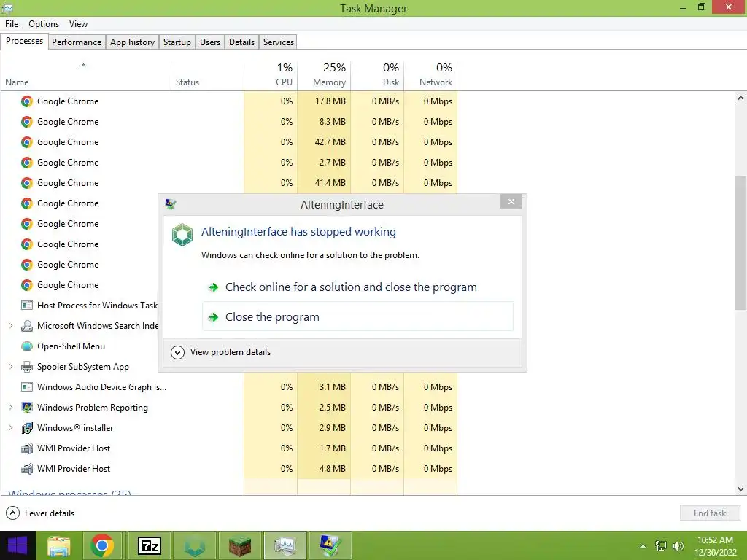Expand the Windows installer row

pos(10,428)
